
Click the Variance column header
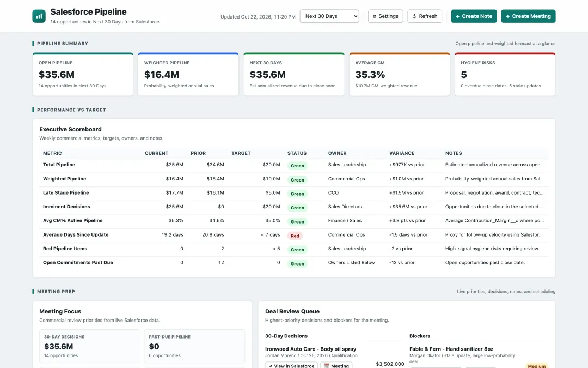coord(402,153)
